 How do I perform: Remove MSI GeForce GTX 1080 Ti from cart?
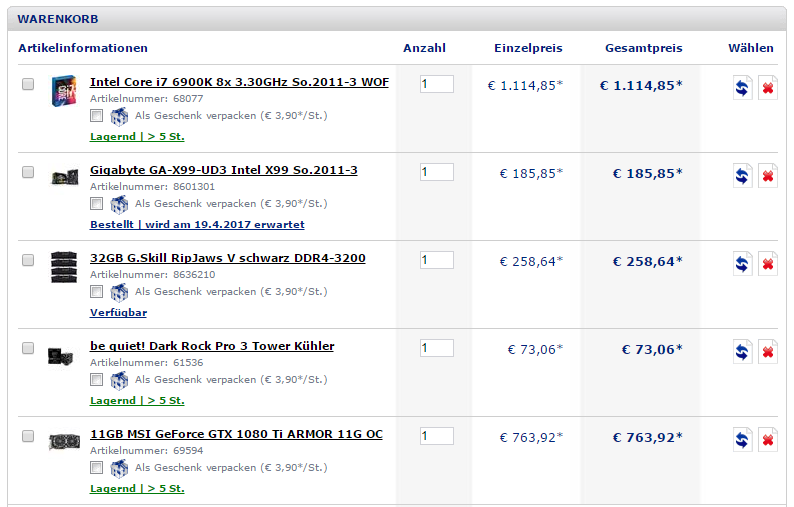(x=768, y=440)
